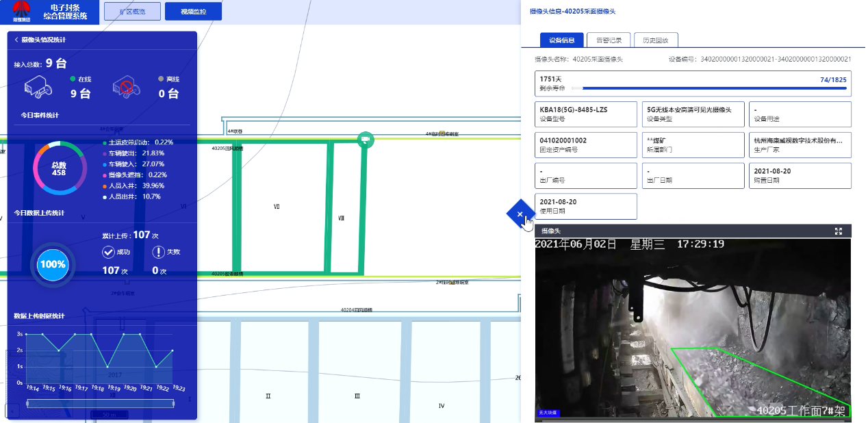Click the online camera icon
Image resolution: width=868 pixels, height=423 pixels.
[x=38, y=87]
